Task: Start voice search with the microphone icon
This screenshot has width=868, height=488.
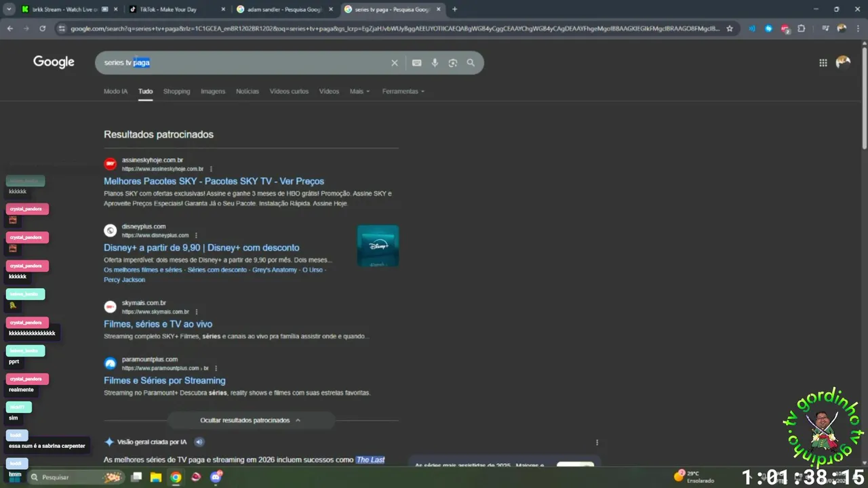Action: pyautogui.click(x=435, y=63)
